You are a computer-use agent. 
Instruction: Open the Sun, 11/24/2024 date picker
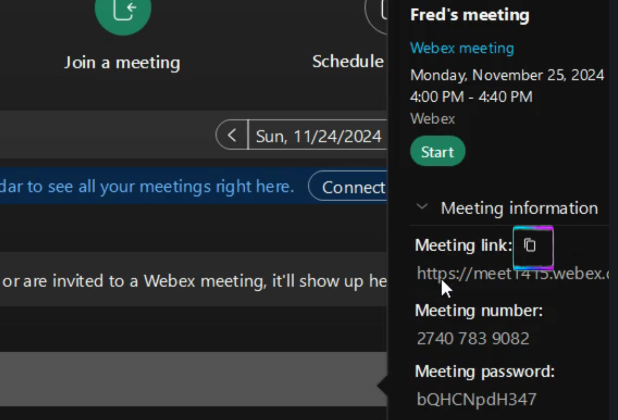point(318,136)
